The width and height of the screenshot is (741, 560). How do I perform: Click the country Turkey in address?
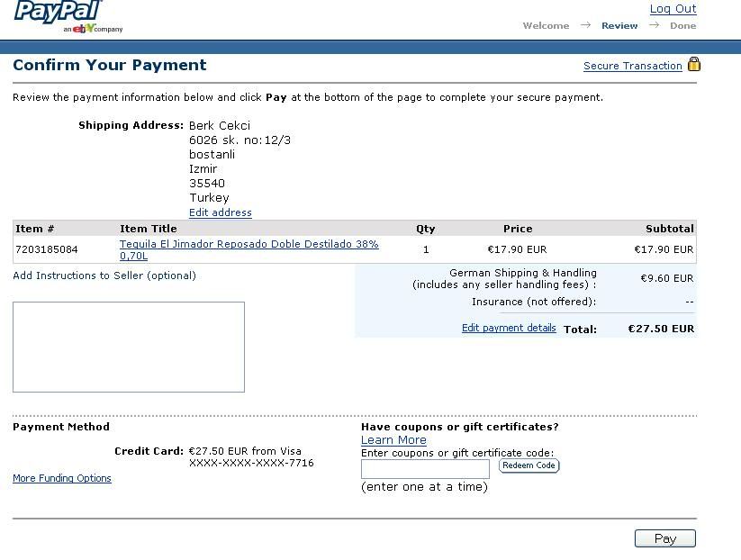(209, 197)
